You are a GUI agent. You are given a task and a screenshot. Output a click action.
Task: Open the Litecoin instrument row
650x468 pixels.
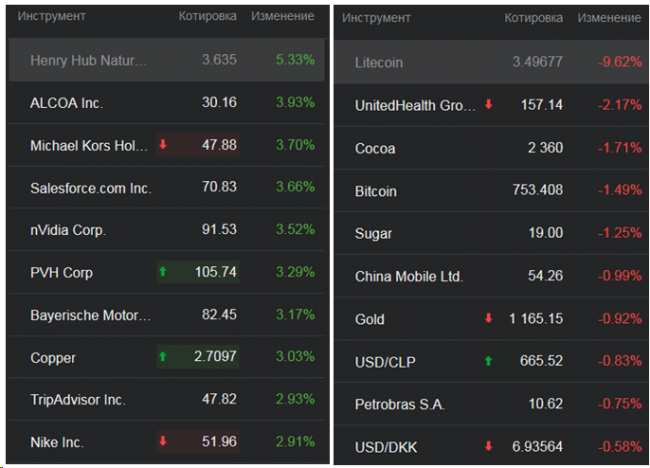(379, 62)
